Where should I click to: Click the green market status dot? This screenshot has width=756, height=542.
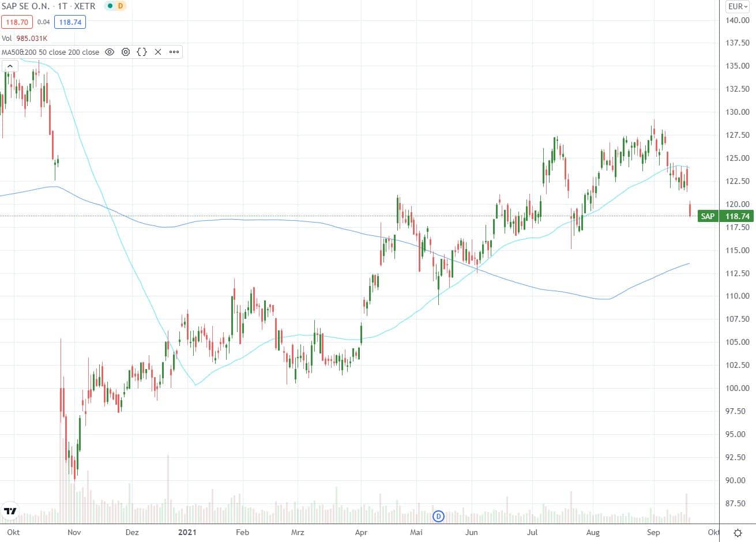point(110,6)
